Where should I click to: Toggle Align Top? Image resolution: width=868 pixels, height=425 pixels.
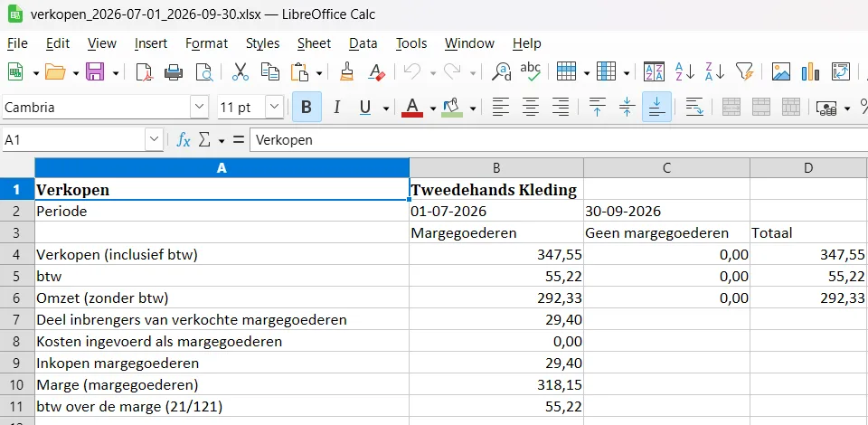598,107
